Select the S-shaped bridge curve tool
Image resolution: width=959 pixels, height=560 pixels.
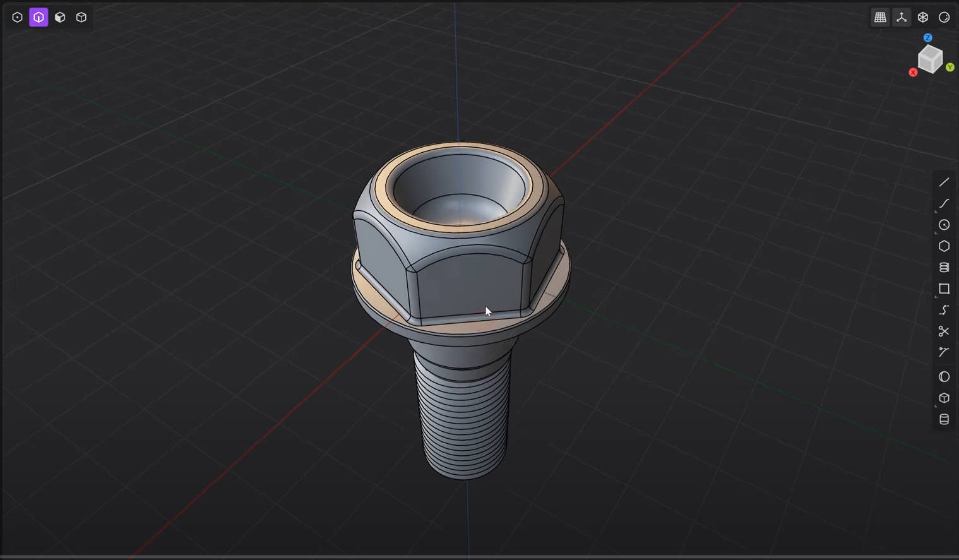944,310
